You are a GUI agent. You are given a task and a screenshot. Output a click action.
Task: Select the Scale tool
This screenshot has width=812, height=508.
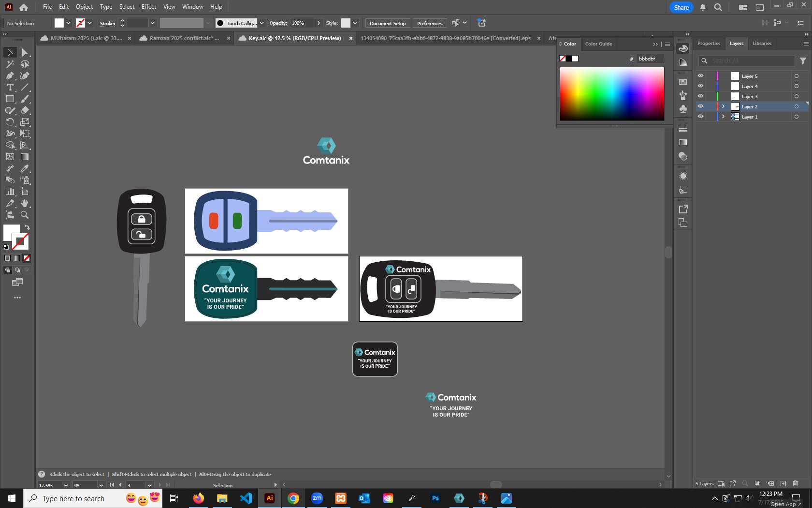pos(25,122)
